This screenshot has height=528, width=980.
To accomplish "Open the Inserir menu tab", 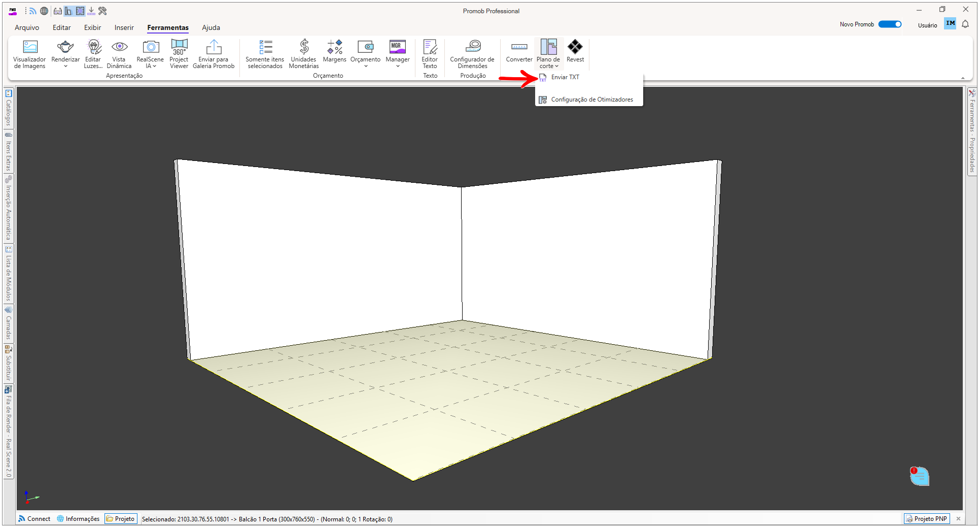I will pyautogui.click(x=124, y=27).
